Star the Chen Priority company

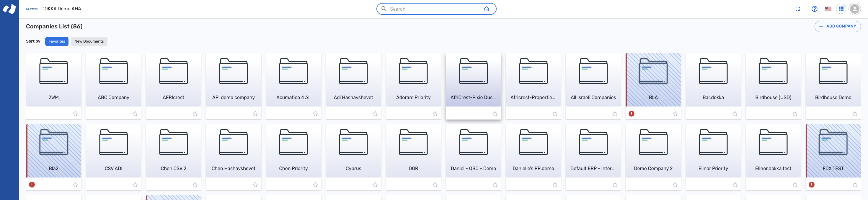tap(315, 184)
